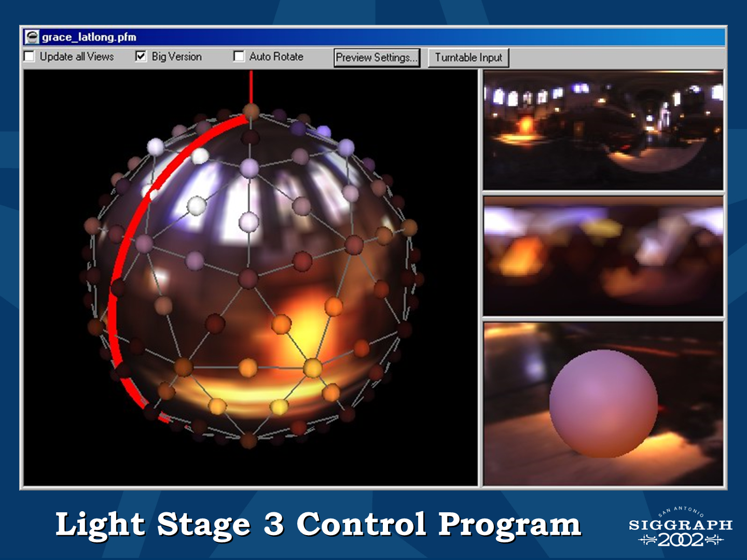Select the lit pink sphere render preview
The width and height of the screenshot is (747, 560).
603,404
